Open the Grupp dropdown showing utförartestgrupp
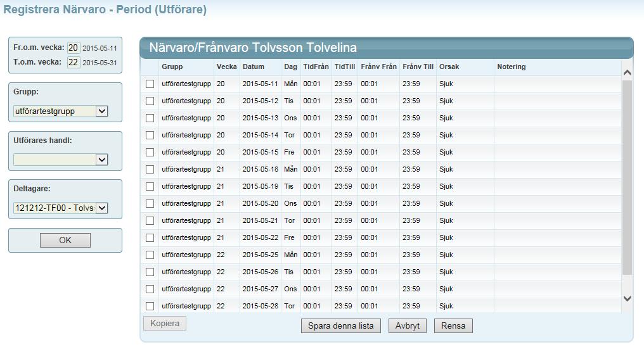This screenshot has width=644, height=354. click(60, 111)
